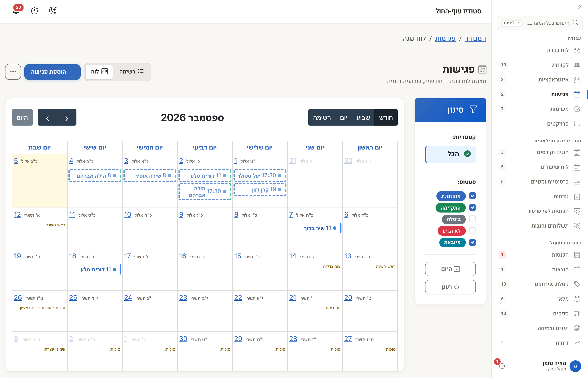
Task: Open פרויקטים projects in sidebar
Action: tap(540, 124)
